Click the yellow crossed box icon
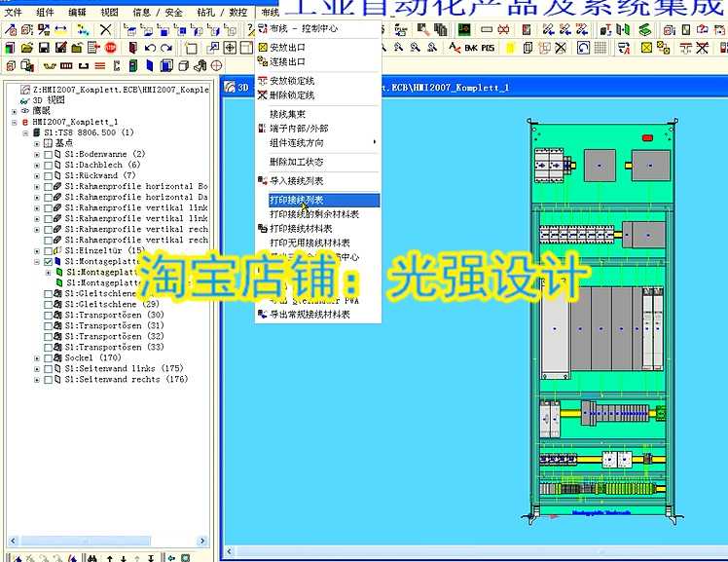Viewport: 728px width, 562px height. click(646, 48)
